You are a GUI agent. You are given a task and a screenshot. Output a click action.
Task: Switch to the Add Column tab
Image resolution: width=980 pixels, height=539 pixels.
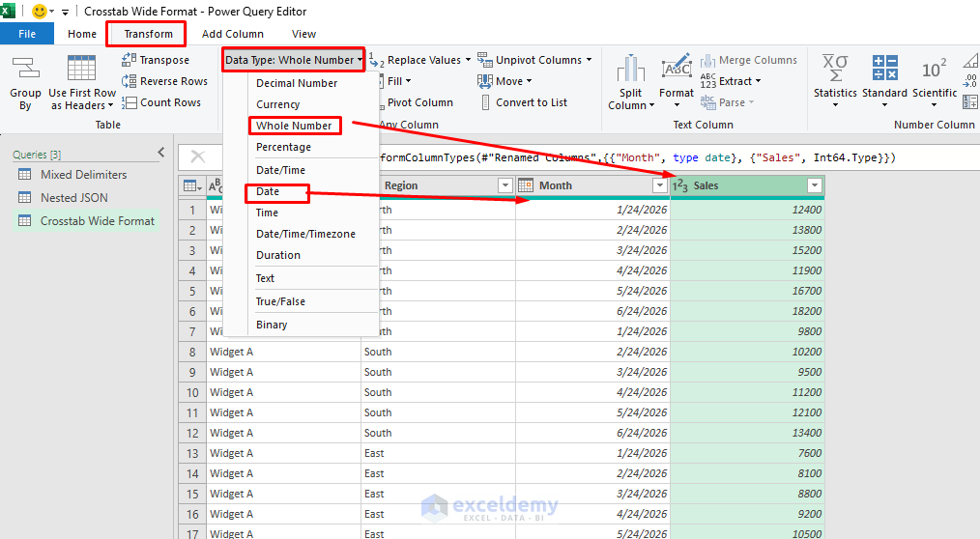click(233, 34)
